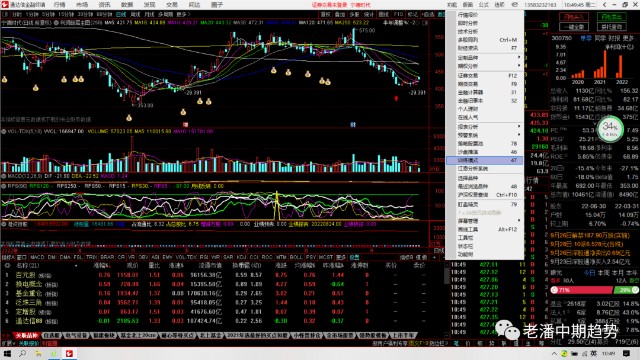Select the 定增股 row in list

pyautogui.click(x=222, y=311)
